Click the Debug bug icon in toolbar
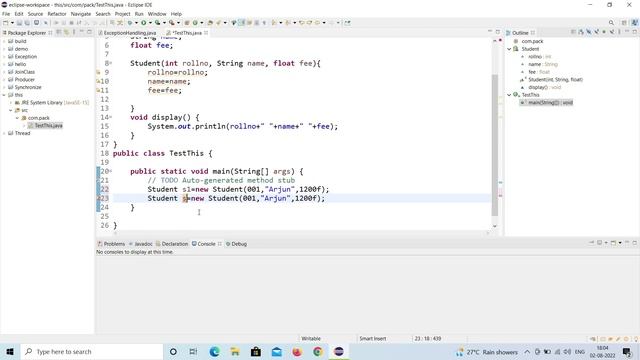 pos(130,23)
